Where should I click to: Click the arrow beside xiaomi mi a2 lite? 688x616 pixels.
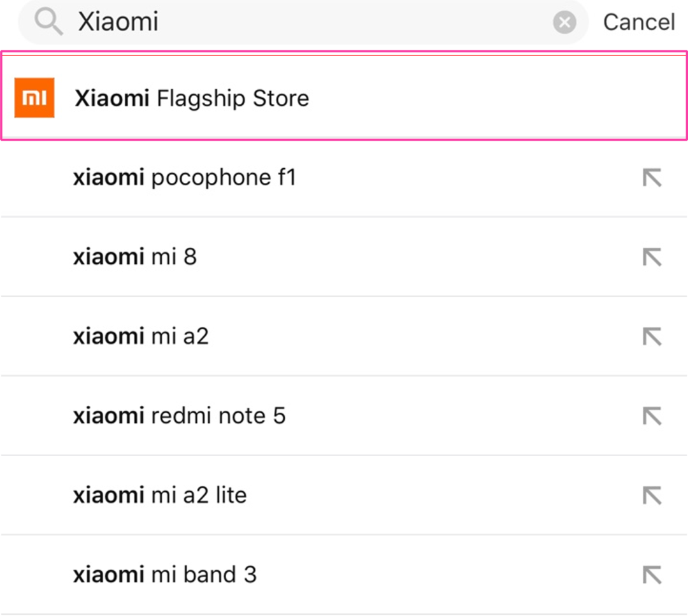[x=652, y=495]
